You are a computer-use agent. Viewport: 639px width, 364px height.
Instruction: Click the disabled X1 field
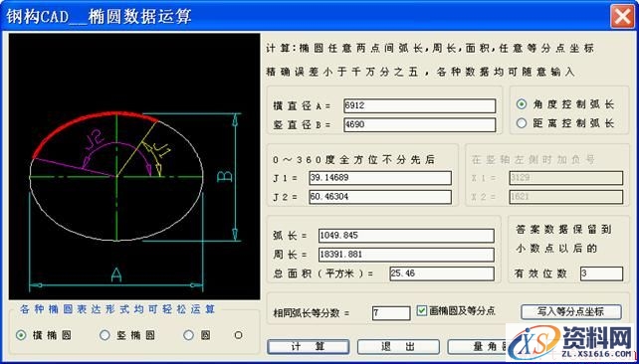click(566, 178)
